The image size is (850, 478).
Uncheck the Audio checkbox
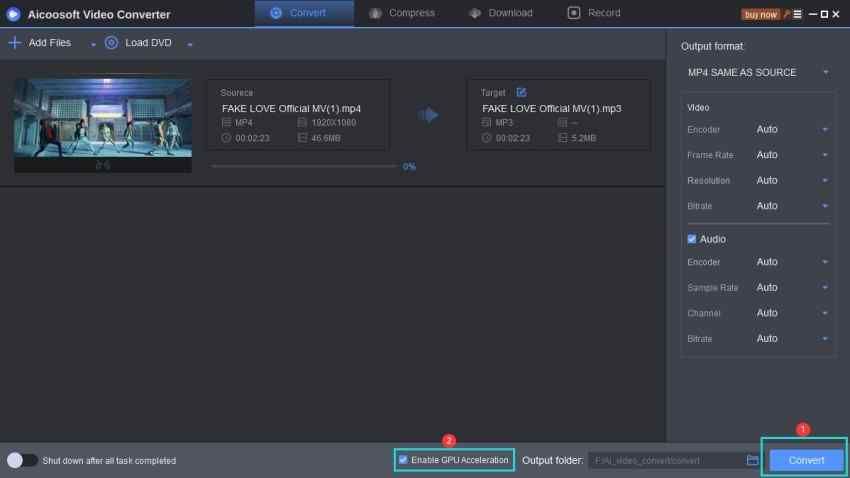[x=692, y=239]
